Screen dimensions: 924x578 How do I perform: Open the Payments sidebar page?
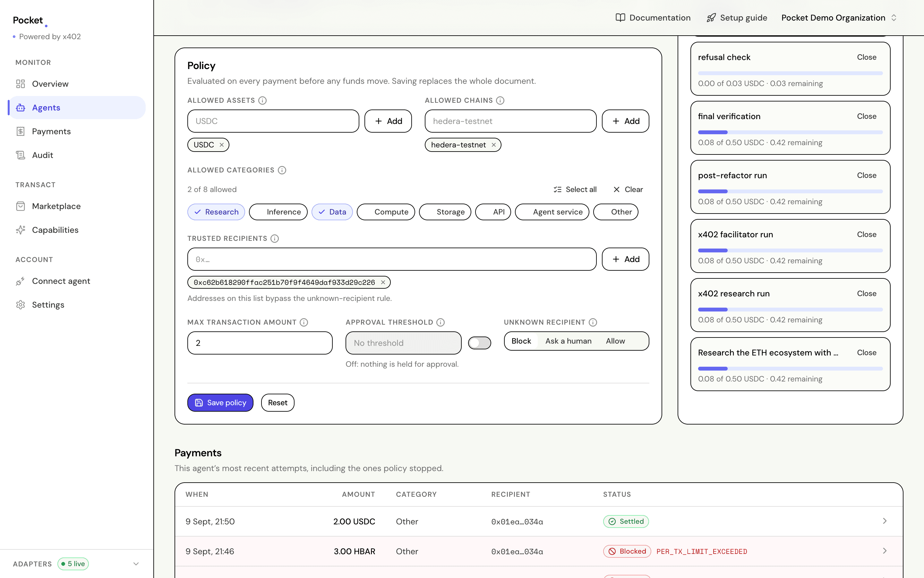[x=77, y=131]
